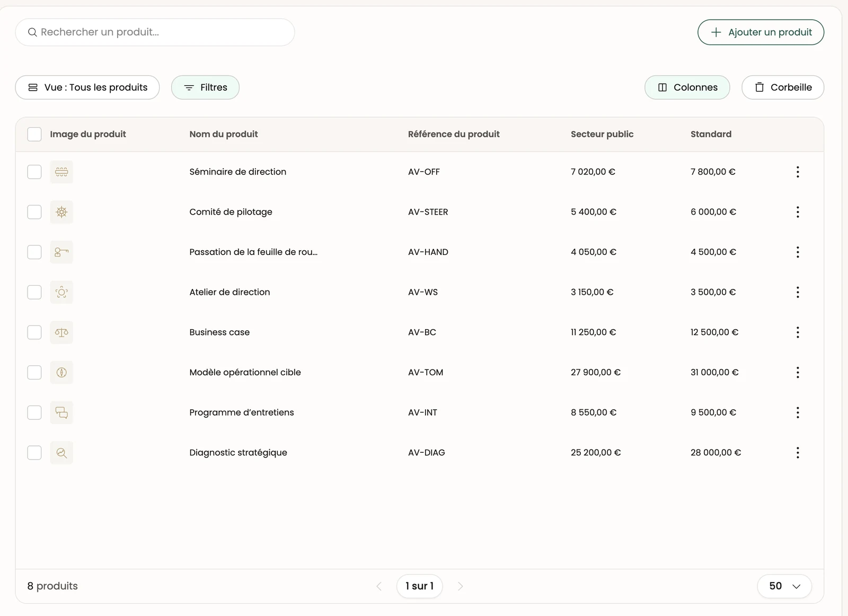The image size is (848, 616).
Task: Go to the previous page arrow
Action: (x=379, y=586)
